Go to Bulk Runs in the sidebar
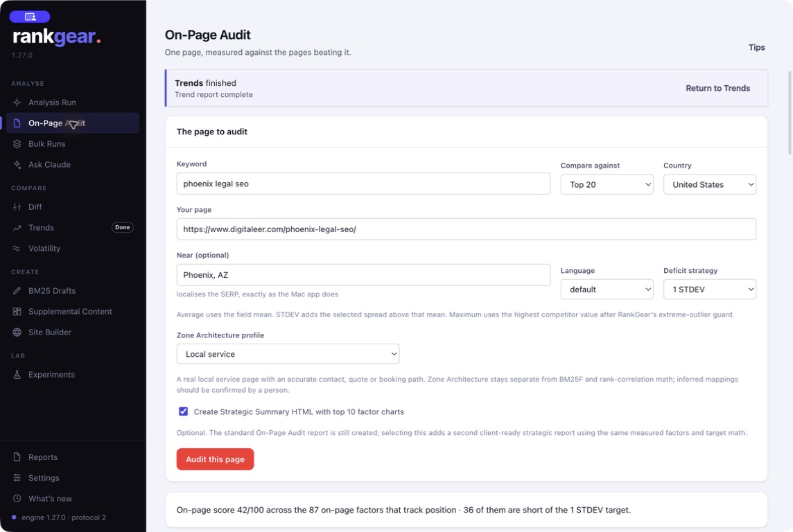The width and height of the screenshot is (793, 532). (x=73, y=143)
